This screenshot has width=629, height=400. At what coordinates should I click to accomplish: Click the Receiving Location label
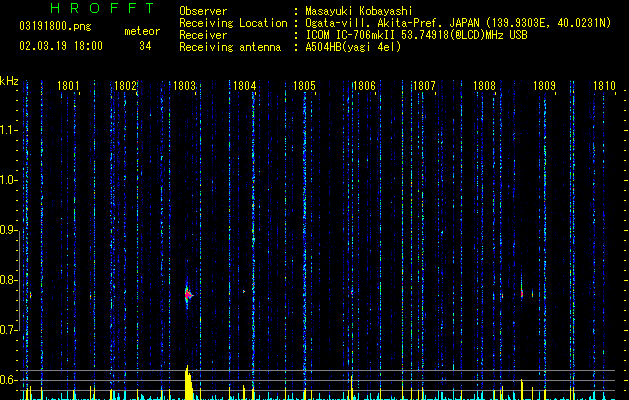(x=233, y=23)
